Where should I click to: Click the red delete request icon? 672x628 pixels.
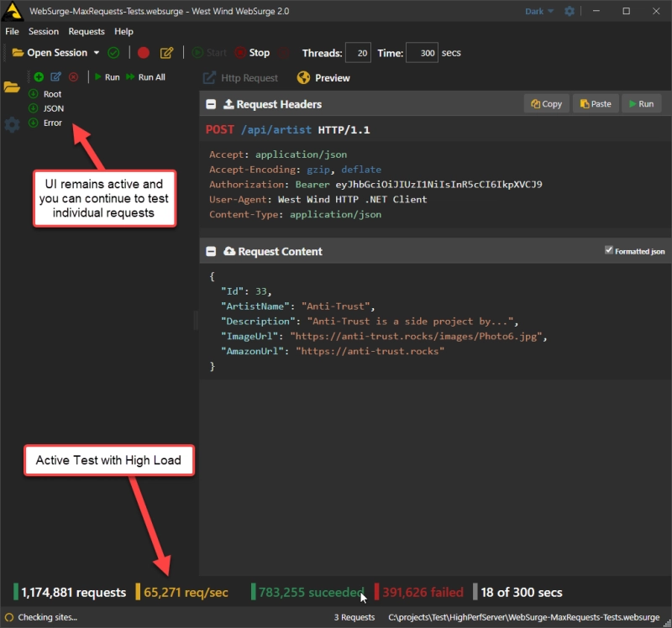tap(74, 77)
